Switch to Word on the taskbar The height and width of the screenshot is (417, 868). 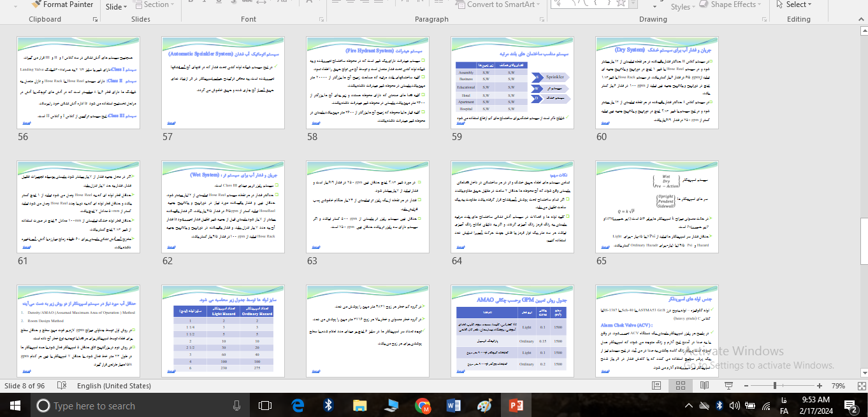point(453,405)
